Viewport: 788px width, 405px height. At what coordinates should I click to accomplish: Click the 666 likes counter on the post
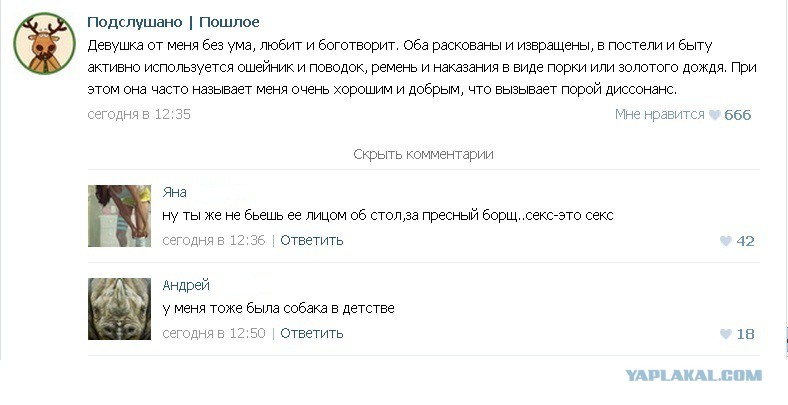738,115
